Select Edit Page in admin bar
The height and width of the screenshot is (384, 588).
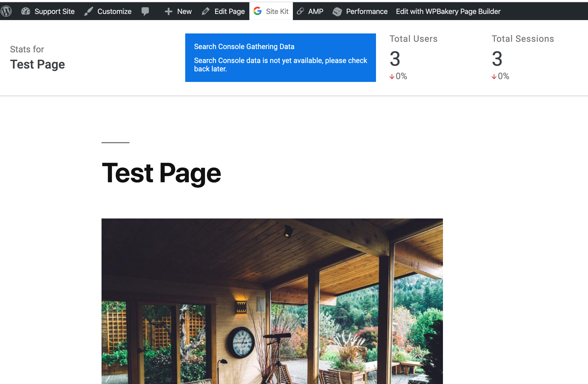click(x=229, y=11)
